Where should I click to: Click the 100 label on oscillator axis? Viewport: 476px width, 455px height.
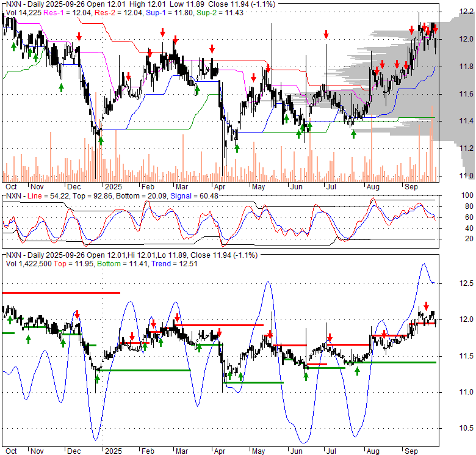tap(467, 195)
